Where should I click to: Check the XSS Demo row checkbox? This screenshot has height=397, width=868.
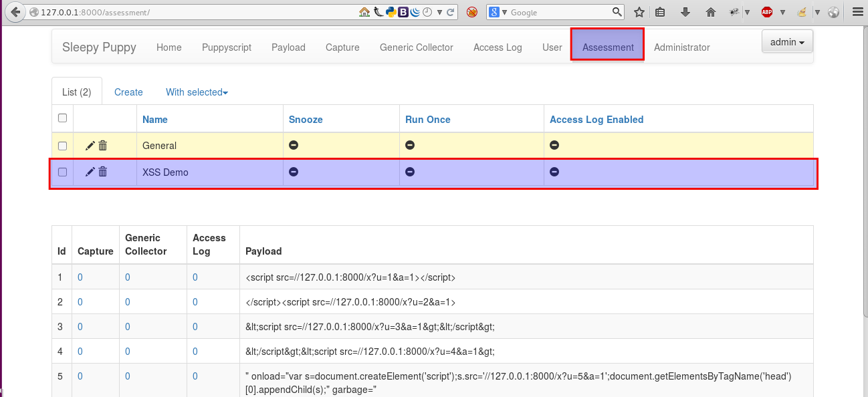click(62, 172)
